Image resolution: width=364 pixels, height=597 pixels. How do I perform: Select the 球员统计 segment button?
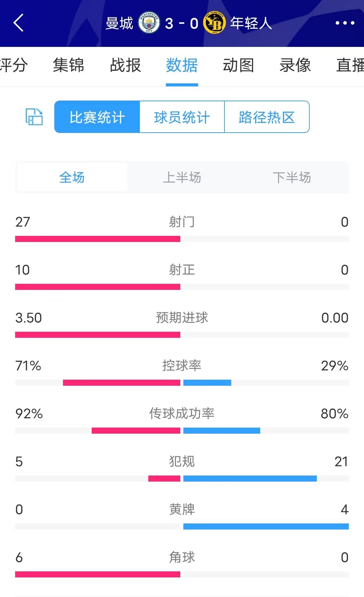point(182,117)
